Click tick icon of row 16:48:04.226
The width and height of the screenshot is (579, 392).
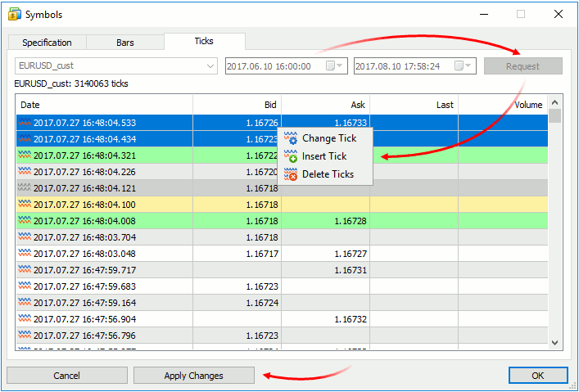pos(25,172)
